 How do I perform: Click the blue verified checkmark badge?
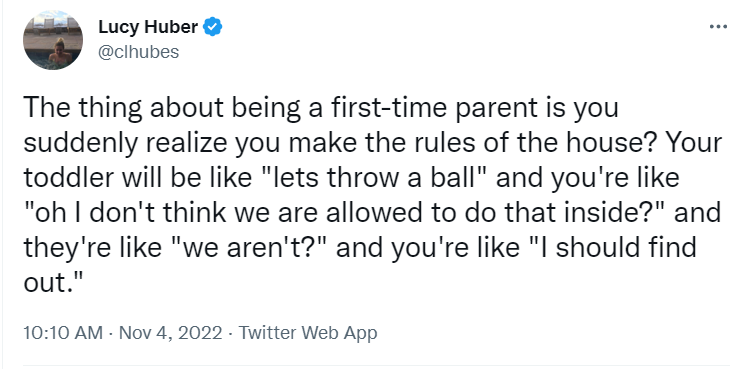[213, 27]
